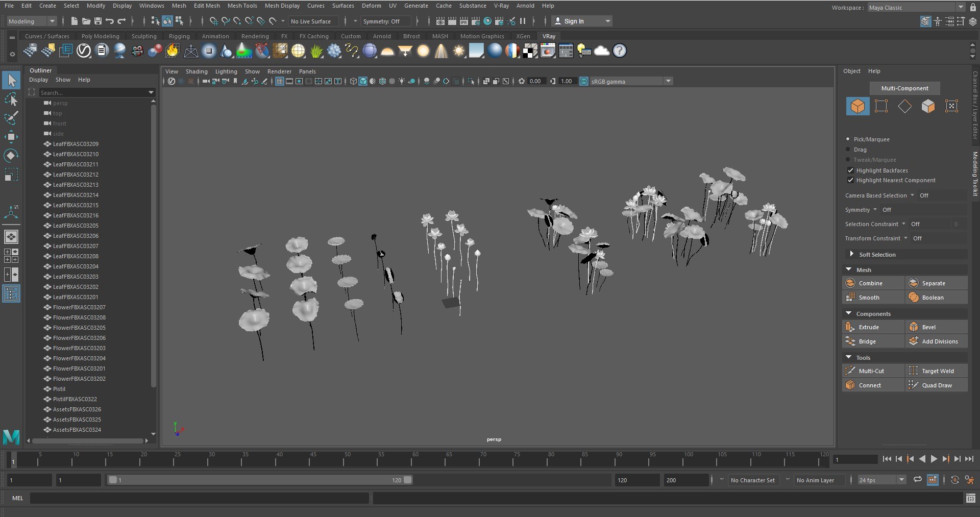The width and height of the screenshot is (980, 517).
Task: Click the Extrude button
Action: [x=873, y=327]
